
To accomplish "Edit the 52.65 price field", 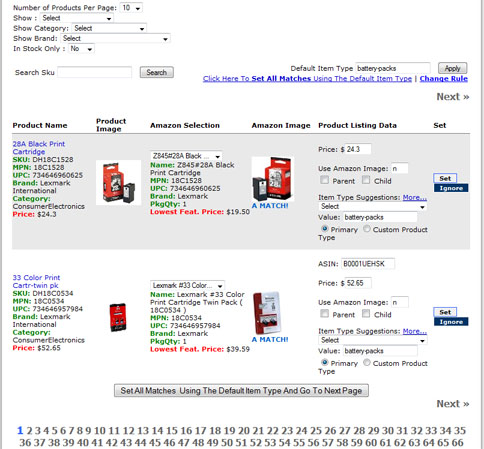I will (x=358, y=283).
